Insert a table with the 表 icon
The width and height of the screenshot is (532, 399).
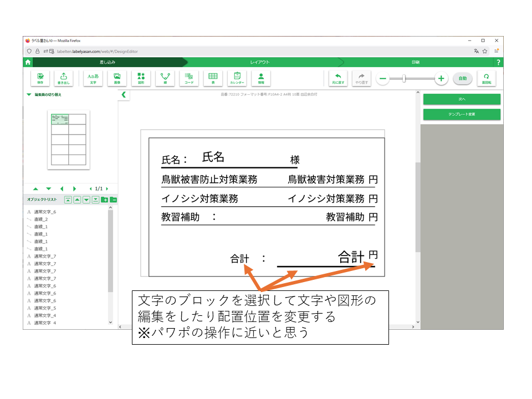pos(213,78)
